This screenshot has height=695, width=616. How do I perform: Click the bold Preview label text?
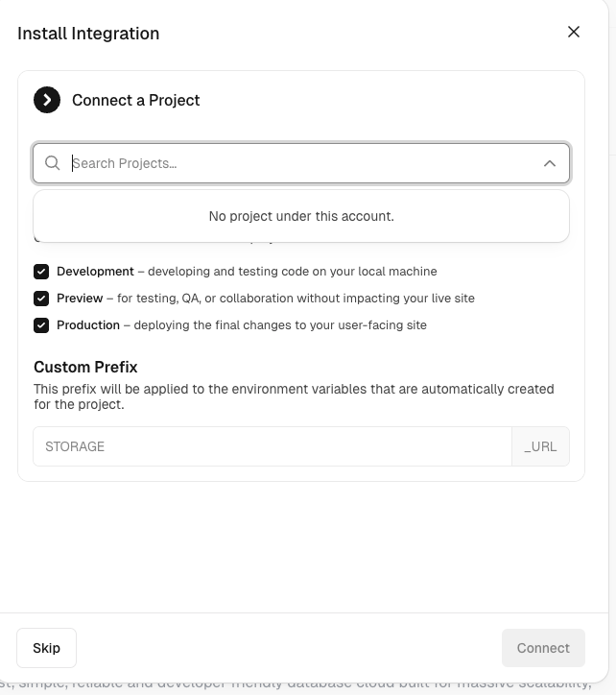click(x=80, y=299)
